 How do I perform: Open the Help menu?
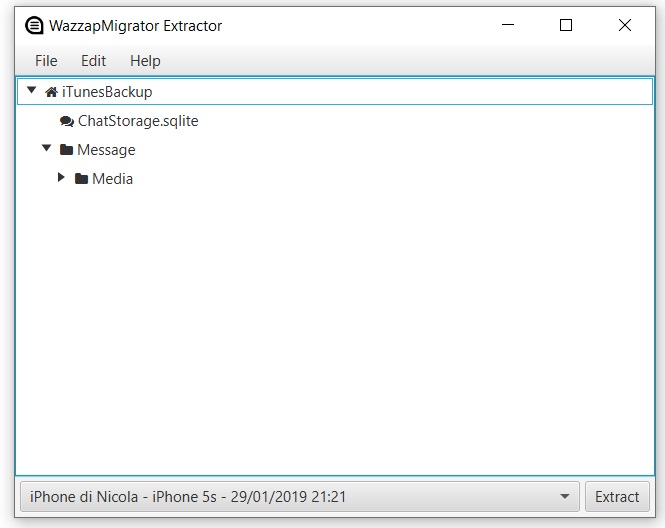pyautogui.click(x=145, y=61)
